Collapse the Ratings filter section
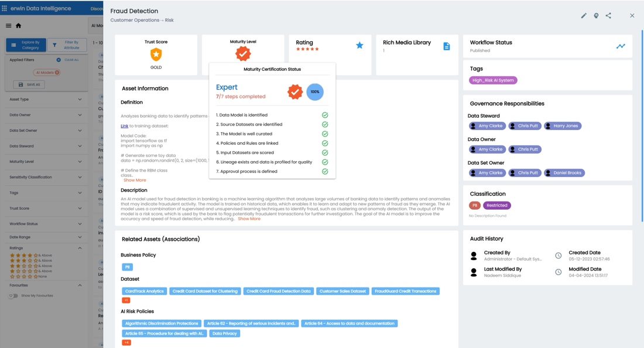Image resolution: width=644 pixels, height=348 pixels. (80, 248)
